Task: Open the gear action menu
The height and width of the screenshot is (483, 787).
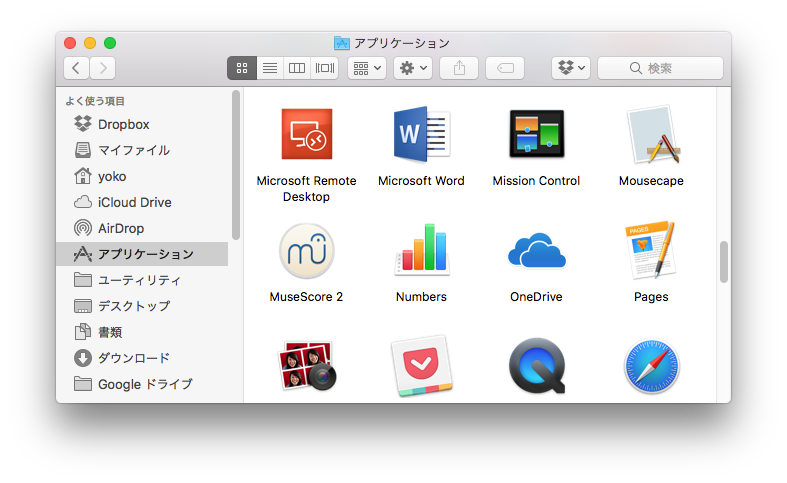Action: click(x=413, y=68)
